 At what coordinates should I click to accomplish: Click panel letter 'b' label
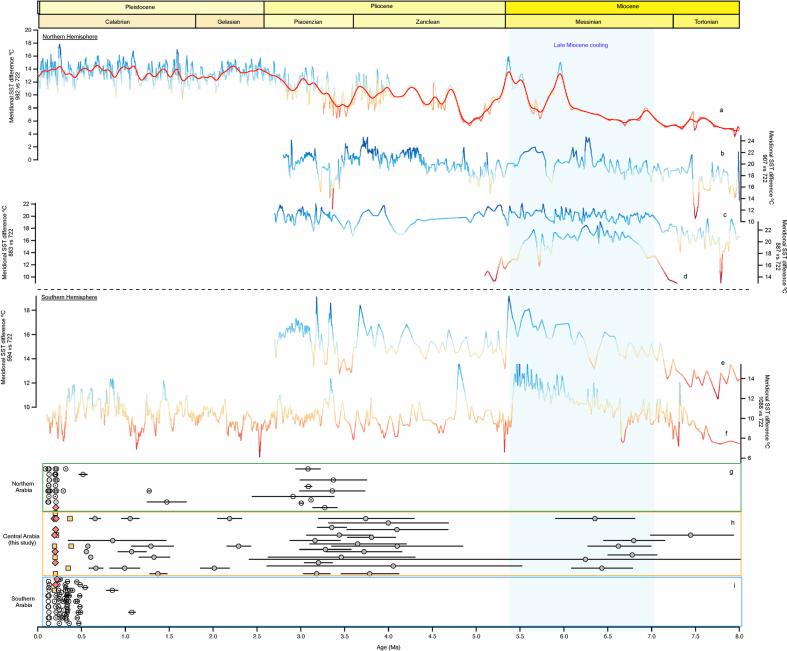[x=722, y=153]
